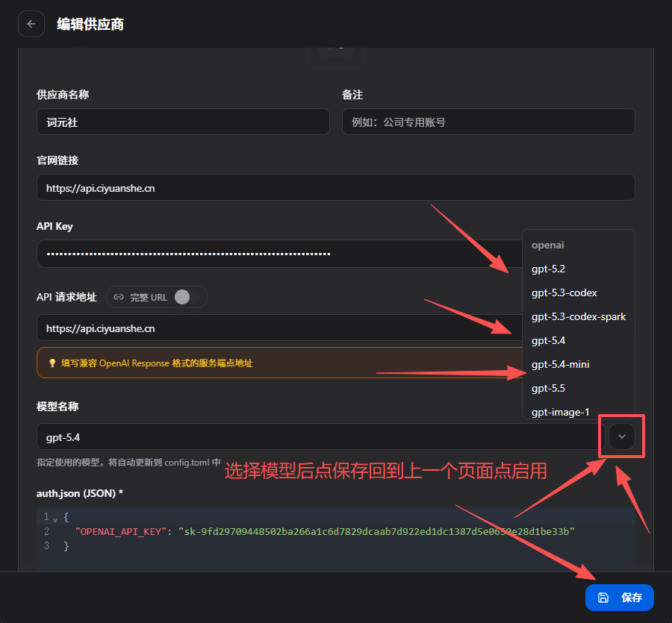Click into the masked API Key field

279,254
